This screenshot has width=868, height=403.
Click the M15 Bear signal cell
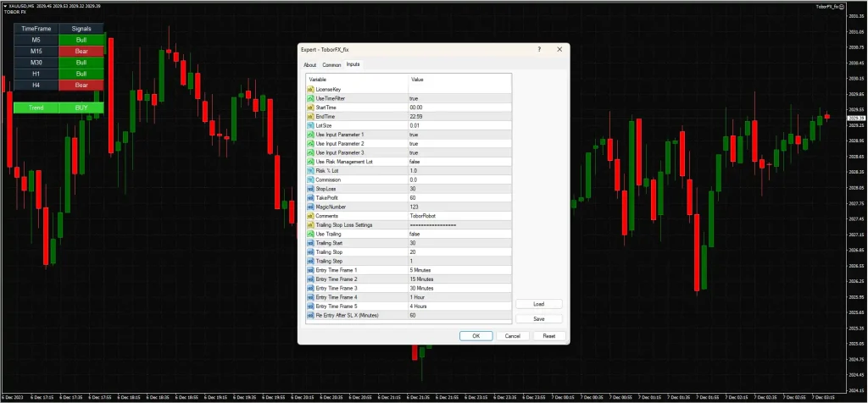(81, 51)
